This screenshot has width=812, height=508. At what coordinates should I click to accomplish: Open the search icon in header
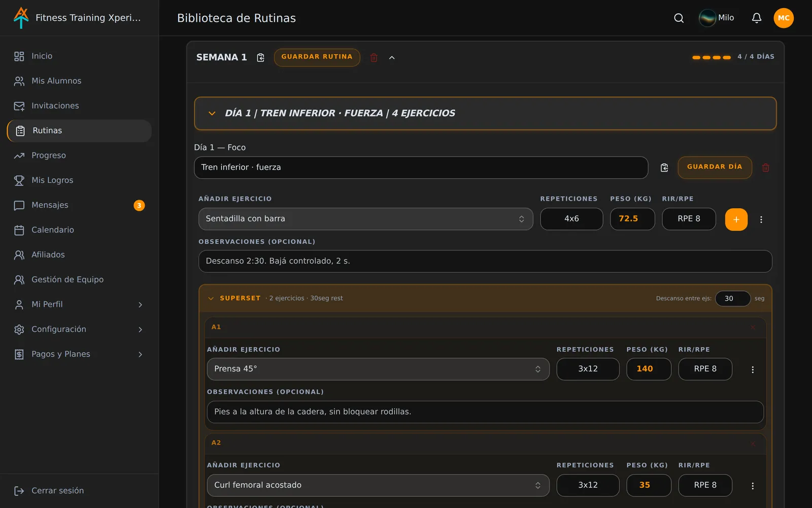point(679,18)
